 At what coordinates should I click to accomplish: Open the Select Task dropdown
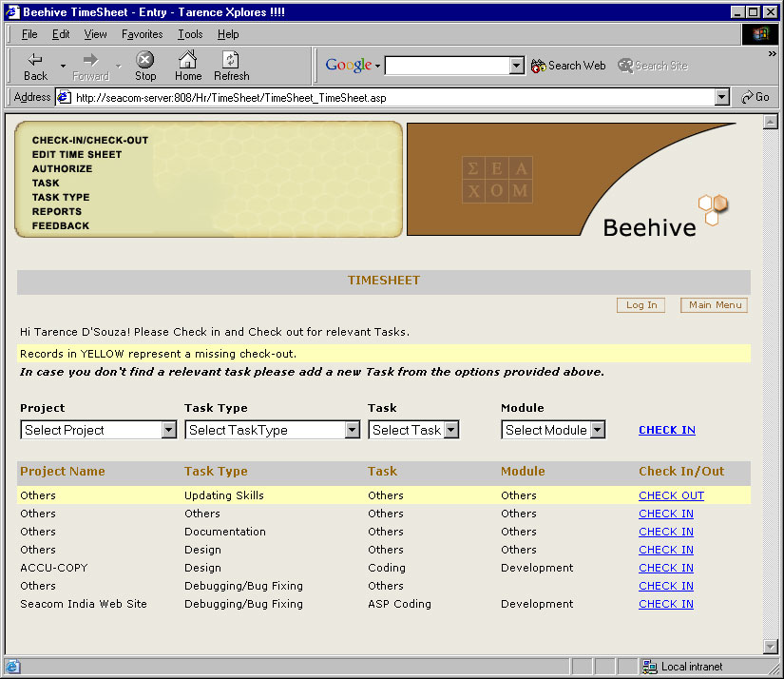click(x=451, y=430)
